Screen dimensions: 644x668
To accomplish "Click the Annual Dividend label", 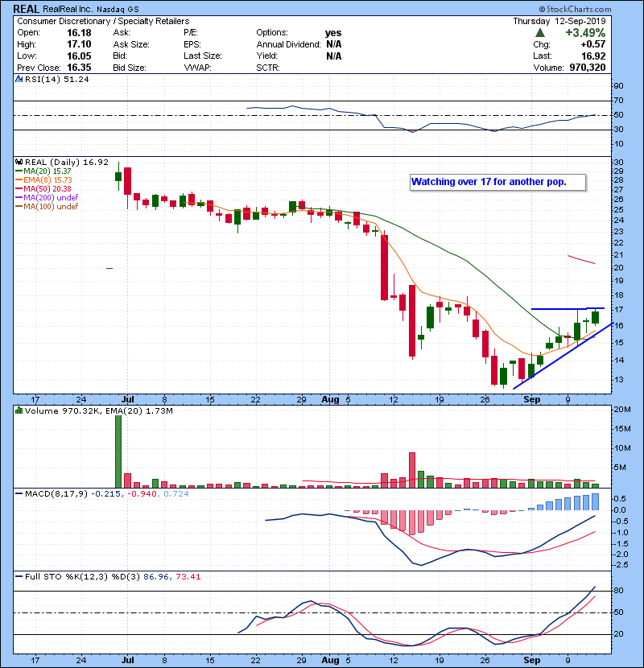I will [288, 44].
